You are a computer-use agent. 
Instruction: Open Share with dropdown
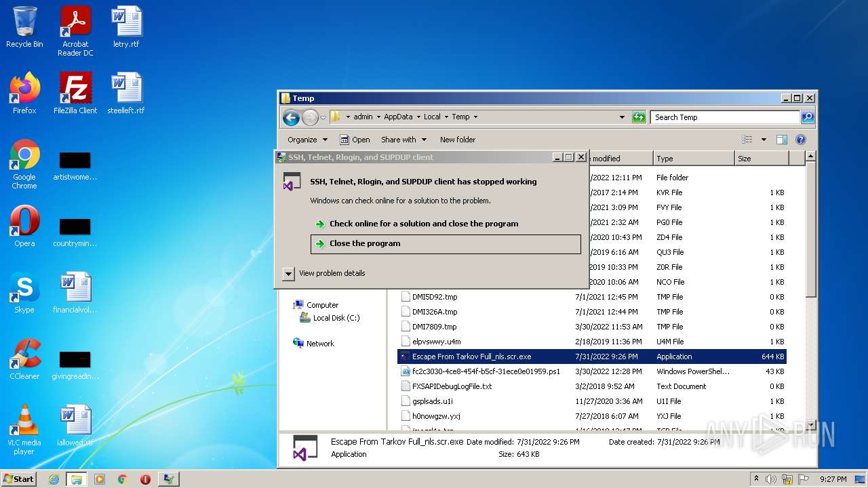point(404,140)
